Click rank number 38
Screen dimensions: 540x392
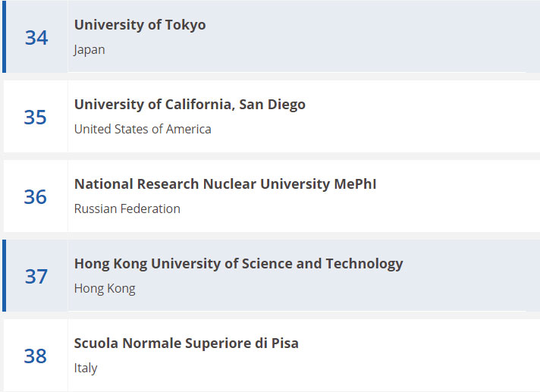(x=35, y=356)
